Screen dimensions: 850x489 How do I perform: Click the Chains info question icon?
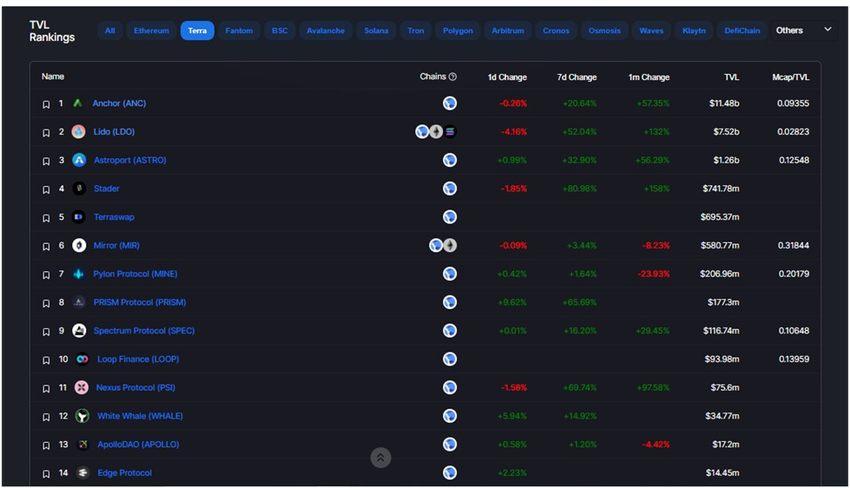pyautogui.click(x=453, y=77)
